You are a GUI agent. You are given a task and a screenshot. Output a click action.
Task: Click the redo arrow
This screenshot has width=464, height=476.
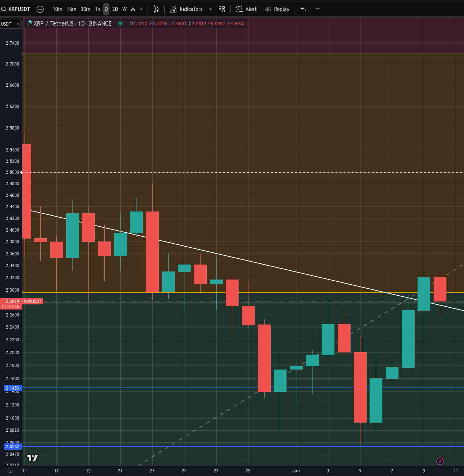point(317,9)
